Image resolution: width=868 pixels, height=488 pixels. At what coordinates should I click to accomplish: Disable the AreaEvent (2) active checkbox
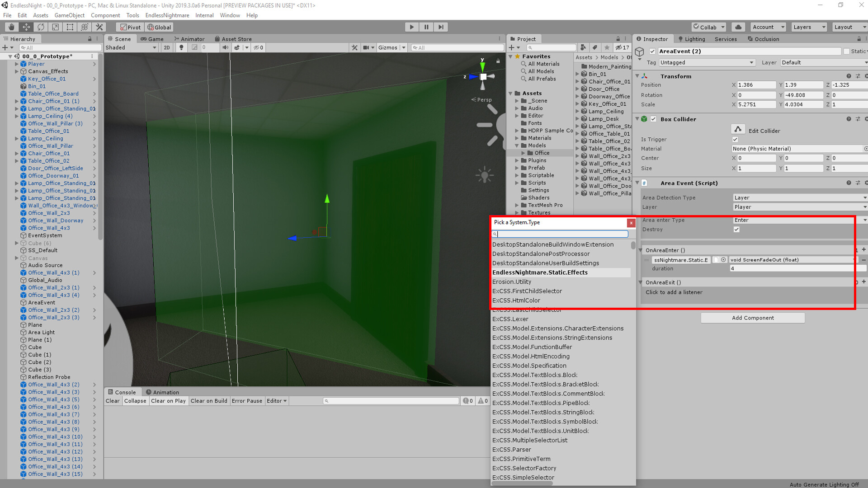pos(652,52)
